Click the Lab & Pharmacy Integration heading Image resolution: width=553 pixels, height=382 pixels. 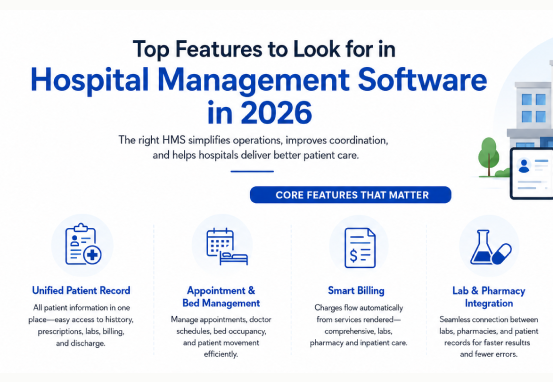tap(489, 297)
